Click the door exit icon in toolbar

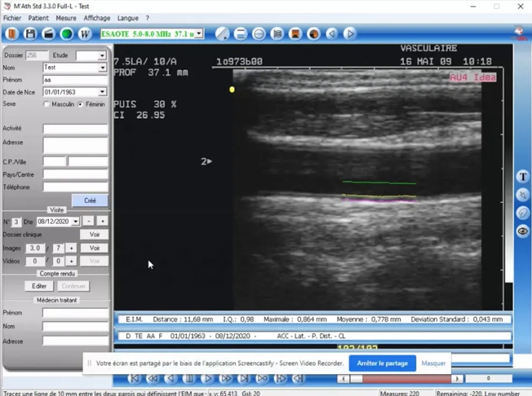tap(12, 34)
